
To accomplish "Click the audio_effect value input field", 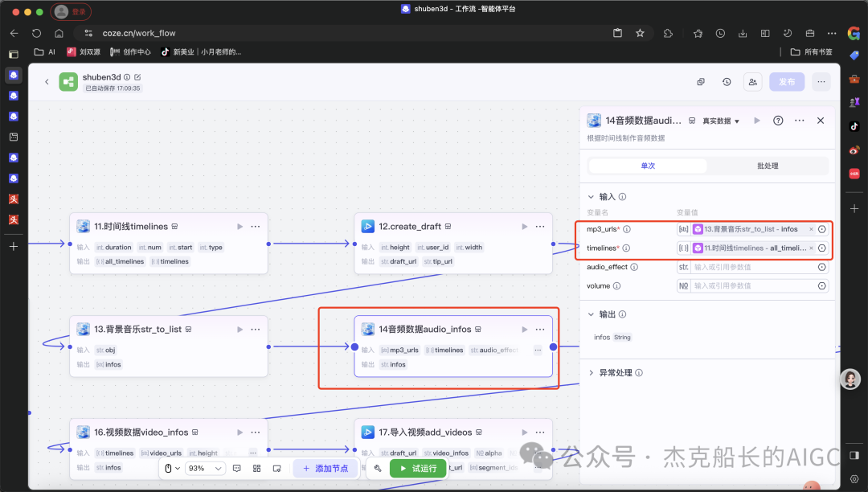I will (753, 267).
